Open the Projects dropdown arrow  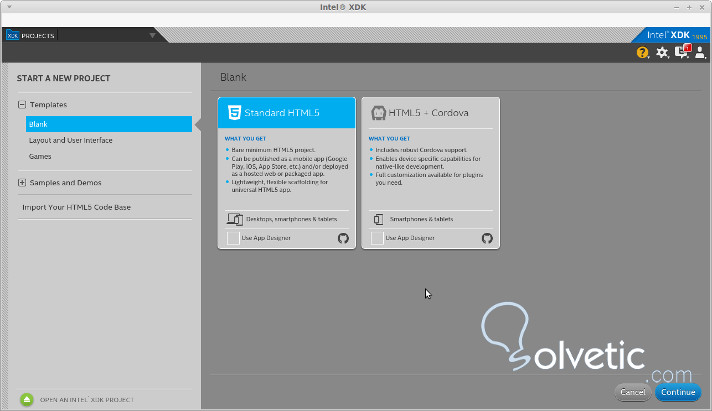coord(152,35)
